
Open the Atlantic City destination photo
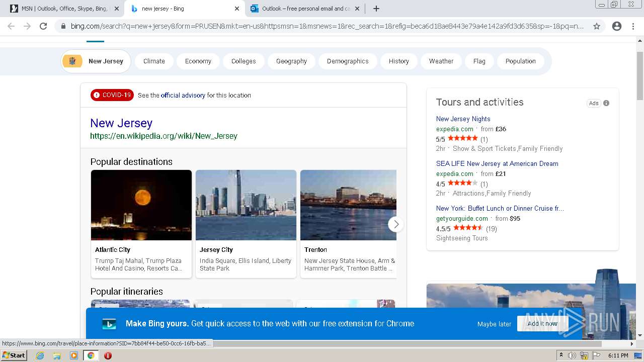pyautogui.click(x=141, y=205)
